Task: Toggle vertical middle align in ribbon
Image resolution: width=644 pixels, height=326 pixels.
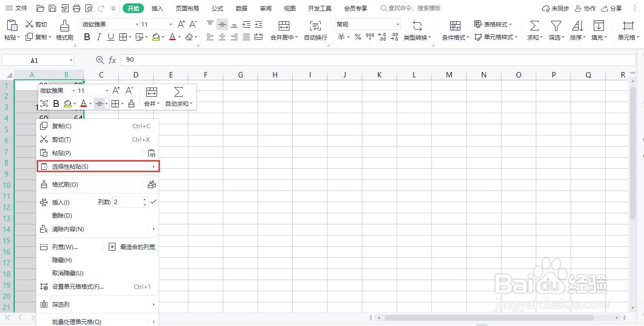Action: click(x=222, y=24)
